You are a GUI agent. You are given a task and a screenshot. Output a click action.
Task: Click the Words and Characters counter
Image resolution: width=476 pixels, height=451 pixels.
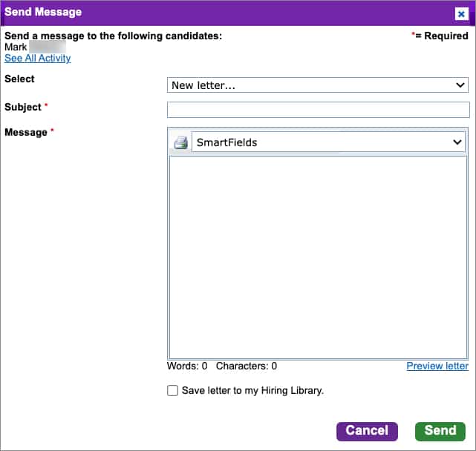223,366
